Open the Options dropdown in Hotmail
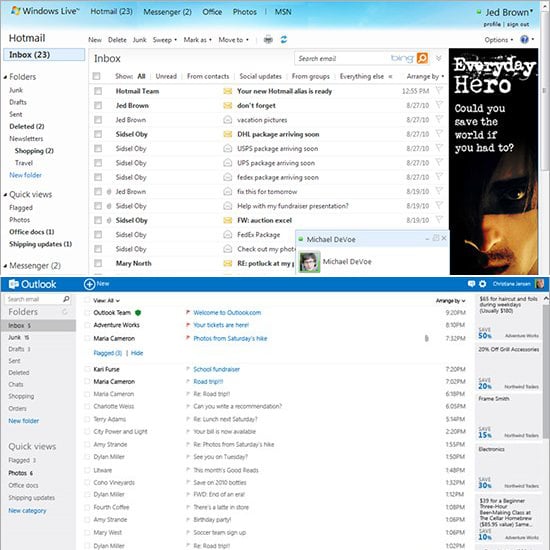Viewport: 550px width, 550px height. [x=498, y=40]
